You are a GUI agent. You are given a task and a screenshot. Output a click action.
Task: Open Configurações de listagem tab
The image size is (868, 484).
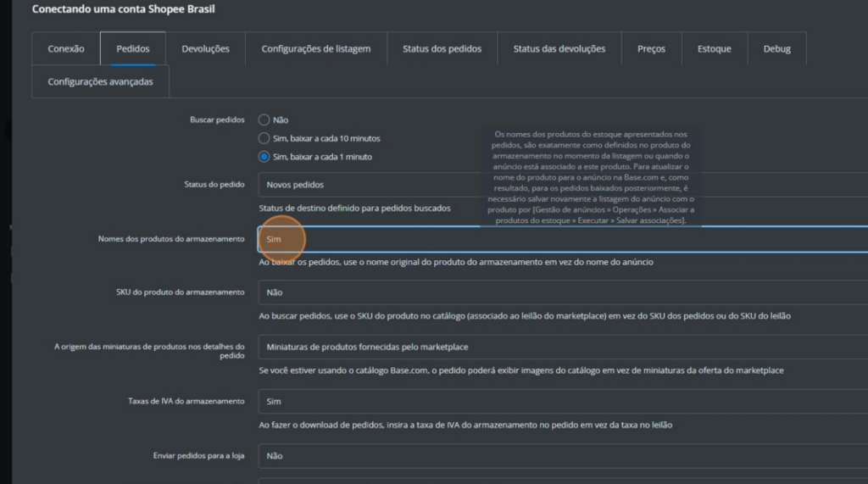315,49
